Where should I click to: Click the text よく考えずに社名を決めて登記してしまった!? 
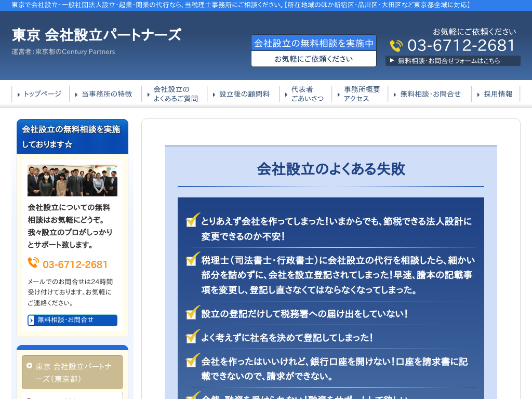[x=287, y=338]
